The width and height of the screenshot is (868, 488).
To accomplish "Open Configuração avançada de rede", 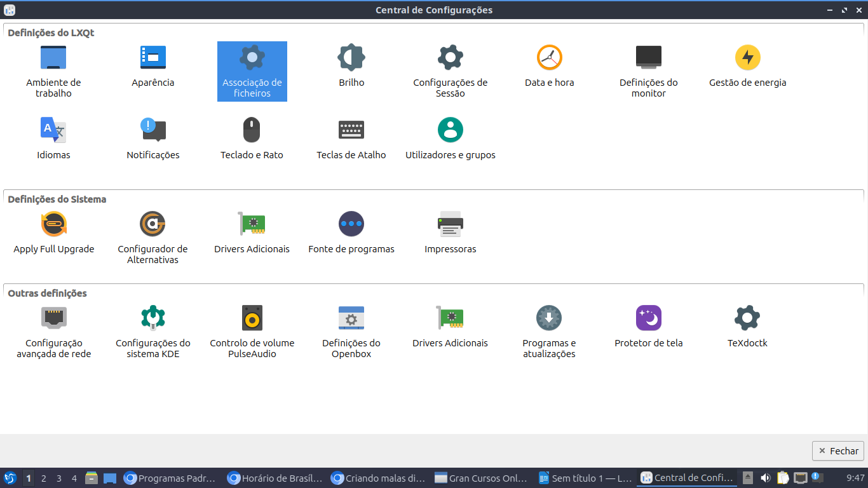I will point(54,332).
